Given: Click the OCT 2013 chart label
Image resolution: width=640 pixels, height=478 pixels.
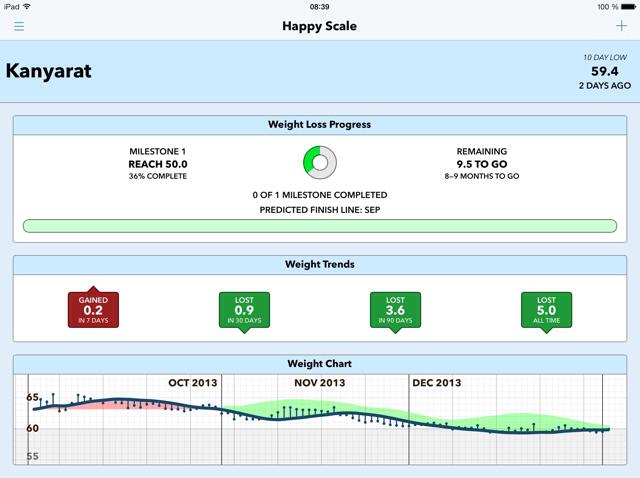Looking at the screenshot, I should (193, 383).
